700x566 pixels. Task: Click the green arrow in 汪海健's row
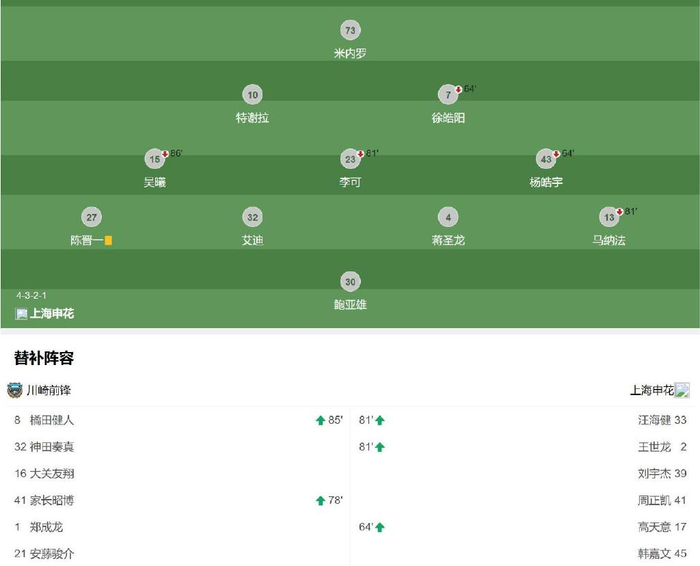tap(380, 420)
